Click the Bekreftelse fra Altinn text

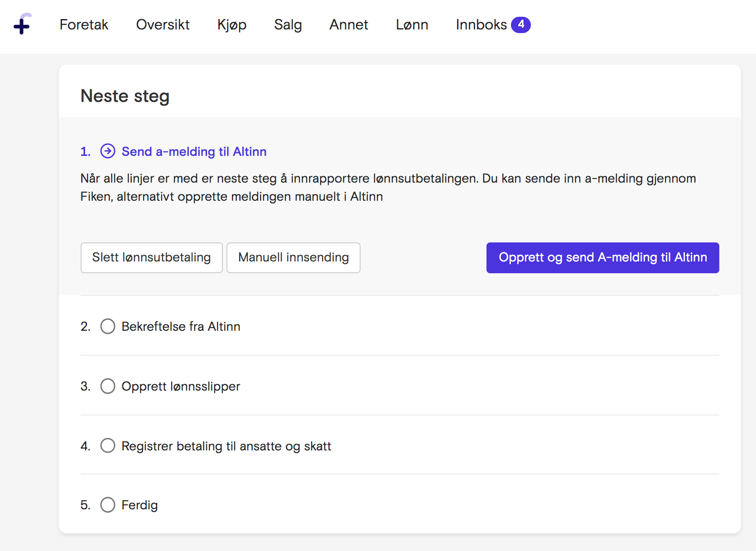point(181,326)
